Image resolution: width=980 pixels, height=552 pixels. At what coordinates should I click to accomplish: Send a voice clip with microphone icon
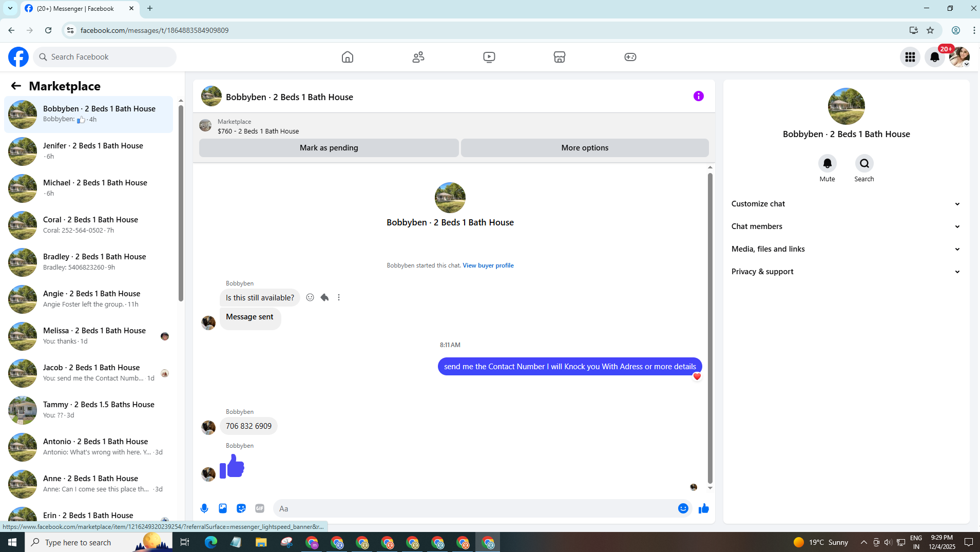(x=204, y=508)
